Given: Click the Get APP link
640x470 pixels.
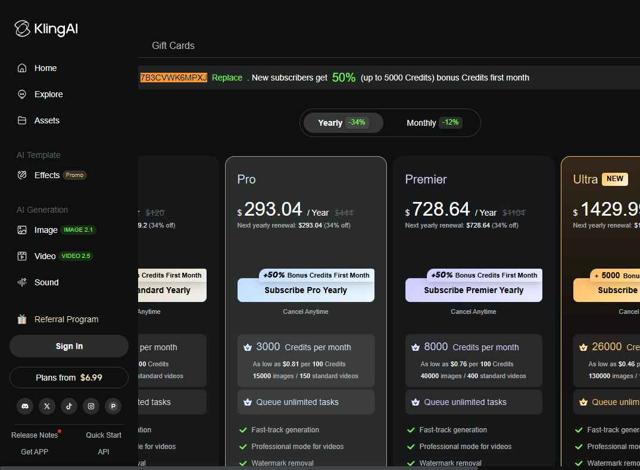Looking at the screenshot, I should [35, 452].
